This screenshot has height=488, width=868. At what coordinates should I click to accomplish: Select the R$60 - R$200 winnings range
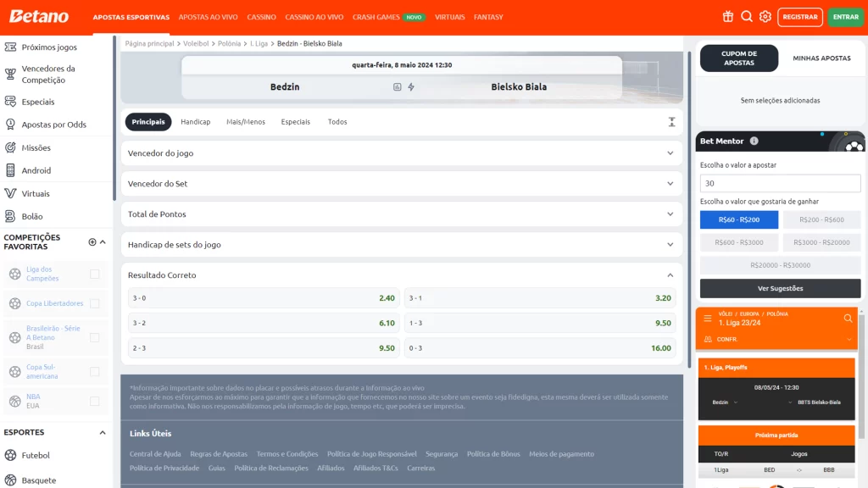tap(739, 219)
